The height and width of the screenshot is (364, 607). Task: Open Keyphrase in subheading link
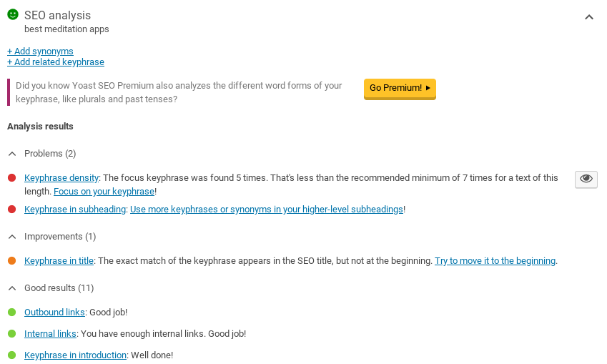pyautogui.click(x=75, y=210)
